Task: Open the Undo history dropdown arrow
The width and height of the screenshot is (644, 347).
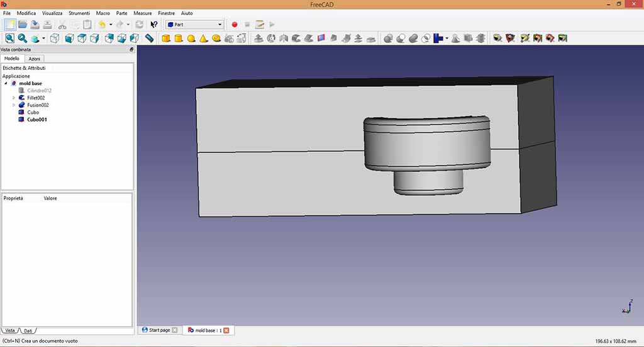Action: (111, 25)
